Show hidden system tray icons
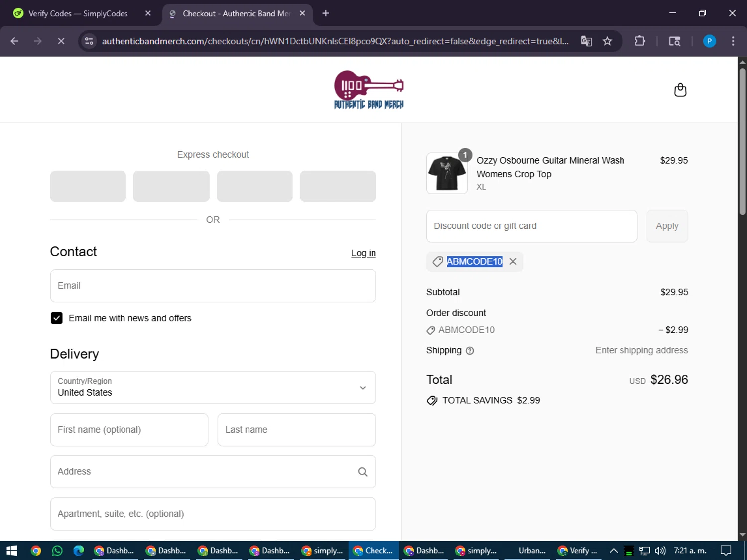This screenshot has height=560, width=747. coord(614,551)
